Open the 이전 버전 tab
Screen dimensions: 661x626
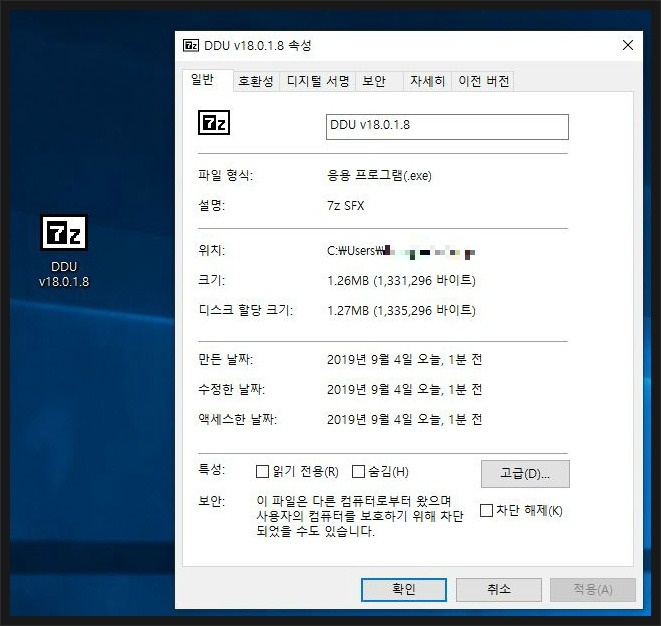coord(484,81)
